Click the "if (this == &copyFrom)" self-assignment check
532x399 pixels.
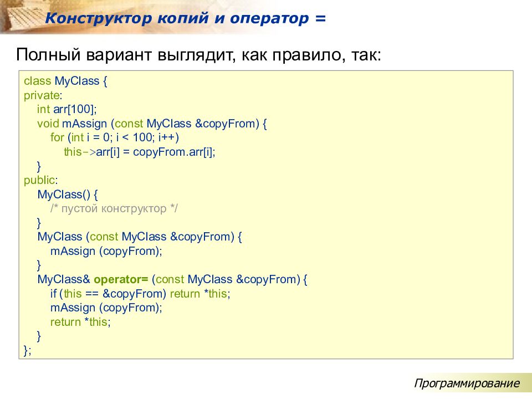pyautogui.click(x=109, y=294)
